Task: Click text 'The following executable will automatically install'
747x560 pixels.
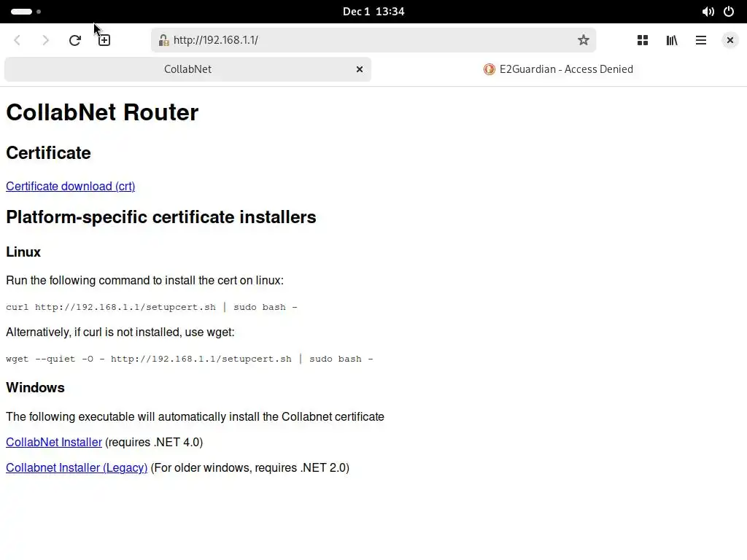Action: pos(195,416)
